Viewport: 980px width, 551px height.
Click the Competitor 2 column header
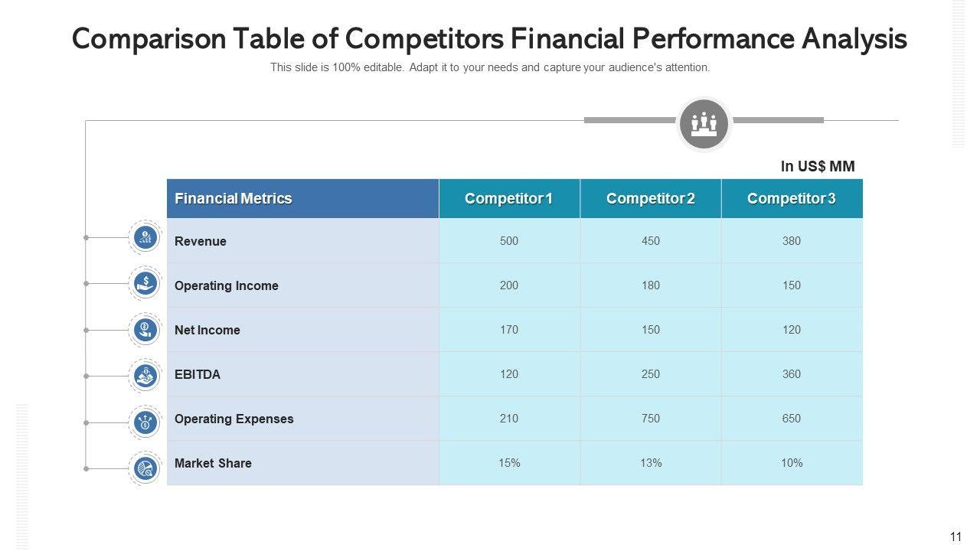point(651,199)
